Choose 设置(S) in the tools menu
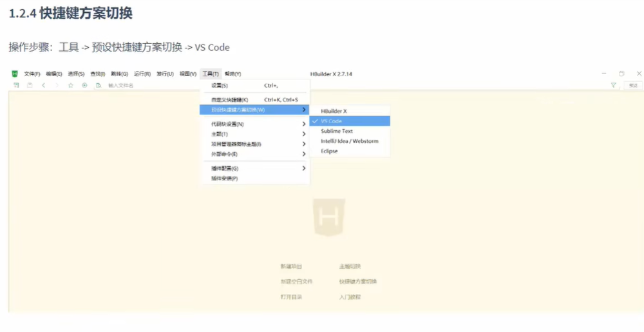 pyautogui.click(x=254, y=86)
